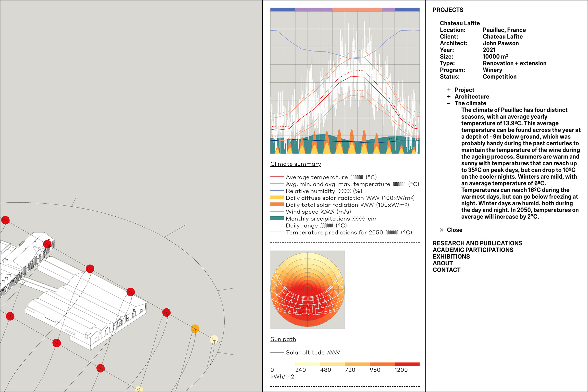Click the kWh/m2 unit label
Image resolution: width=588 pixels, height=392 pixels.
coord(282,377)
